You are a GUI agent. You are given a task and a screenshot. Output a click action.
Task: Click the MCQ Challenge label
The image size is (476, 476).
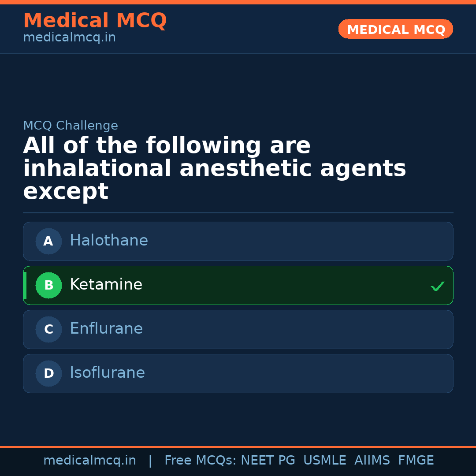[71, 126]
